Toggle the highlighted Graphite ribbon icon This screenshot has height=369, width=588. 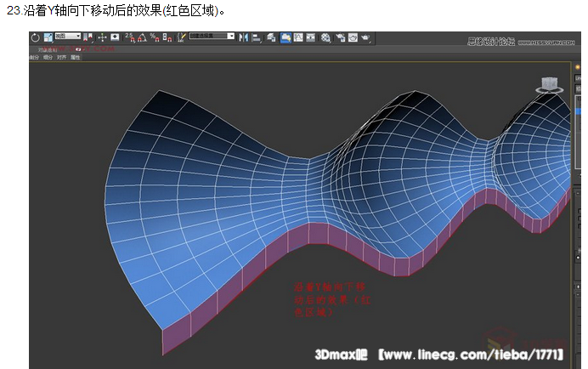[x=286, y=37]
